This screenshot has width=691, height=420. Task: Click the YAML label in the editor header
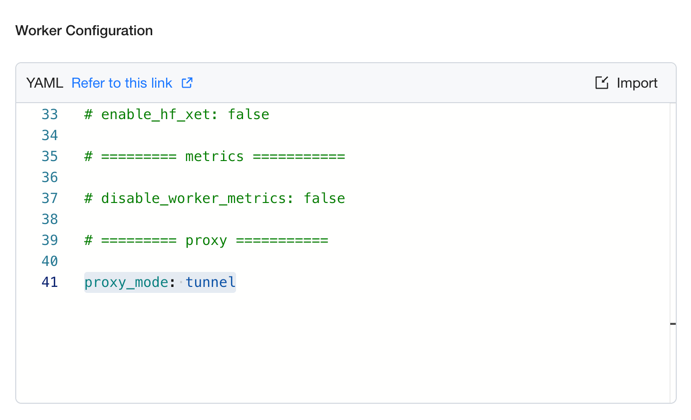[x=45, y=83]
